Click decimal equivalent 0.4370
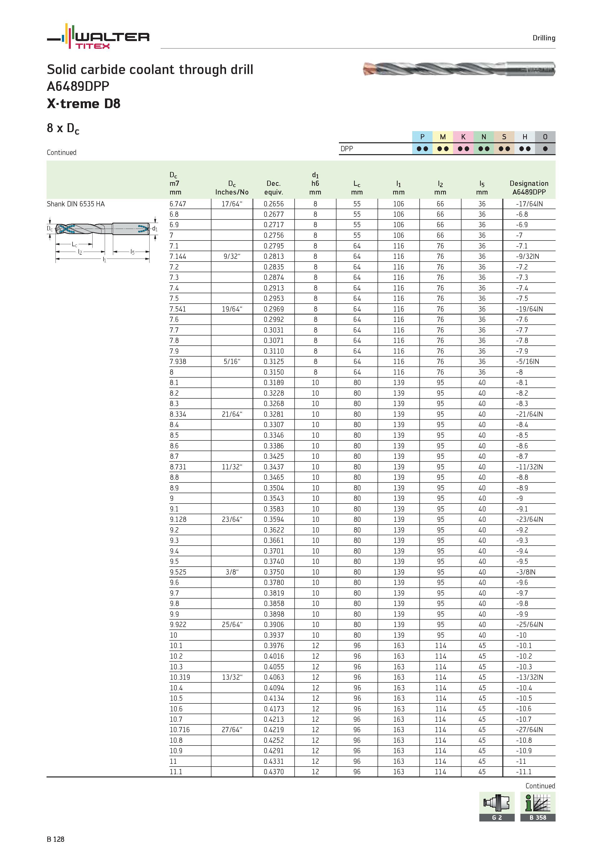 (274, 772)
